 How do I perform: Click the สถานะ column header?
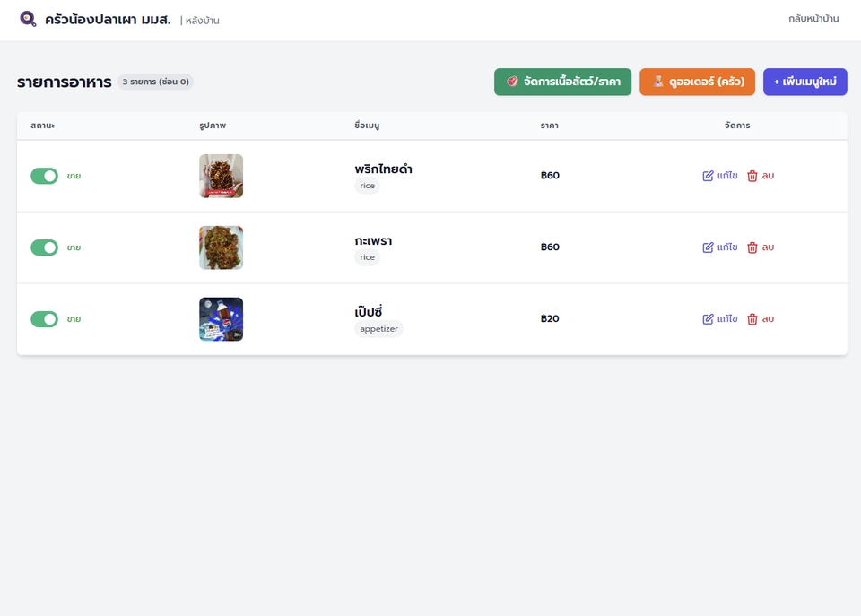[43, 126]
